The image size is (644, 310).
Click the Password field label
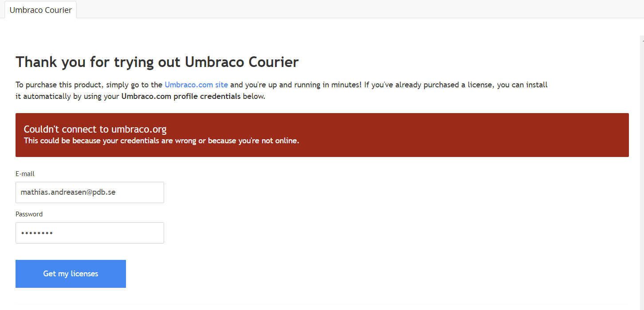[29, 214]
